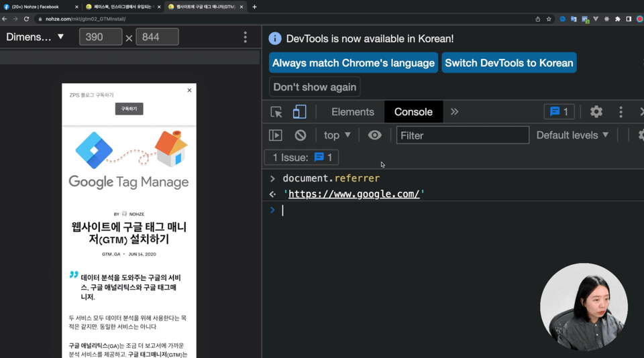Click Switch DevTools to Korean
644x358 pixels.
coord(509,63)
